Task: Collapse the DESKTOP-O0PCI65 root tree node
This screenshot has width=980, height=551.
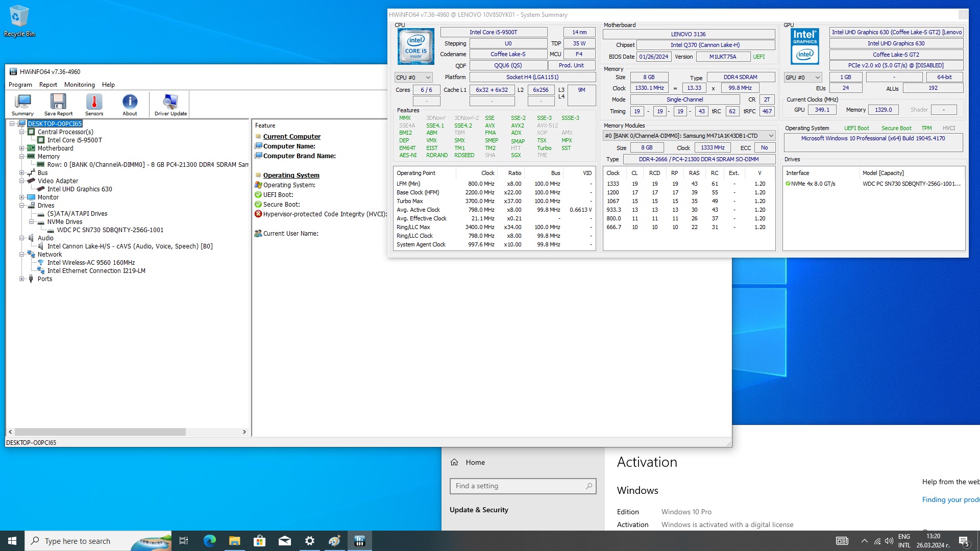Action: click(x=12, y=124)
